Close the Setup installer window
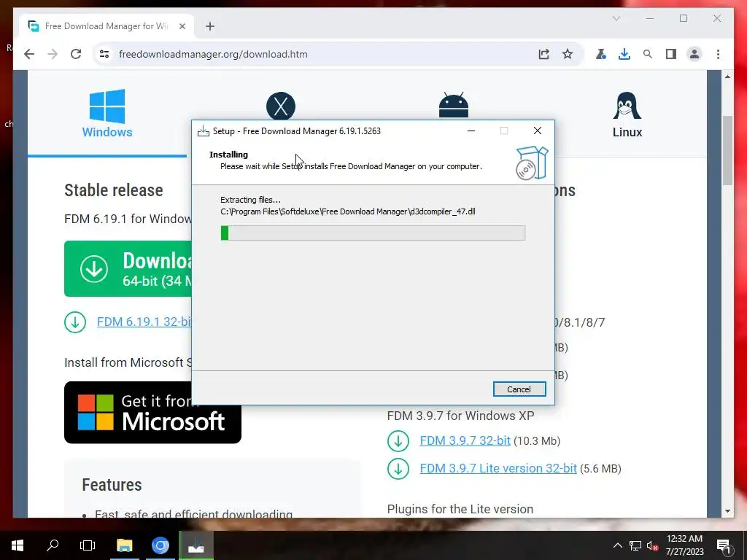Image resolution: width=747 pixels, height=560 pixels. click(538, 131)
